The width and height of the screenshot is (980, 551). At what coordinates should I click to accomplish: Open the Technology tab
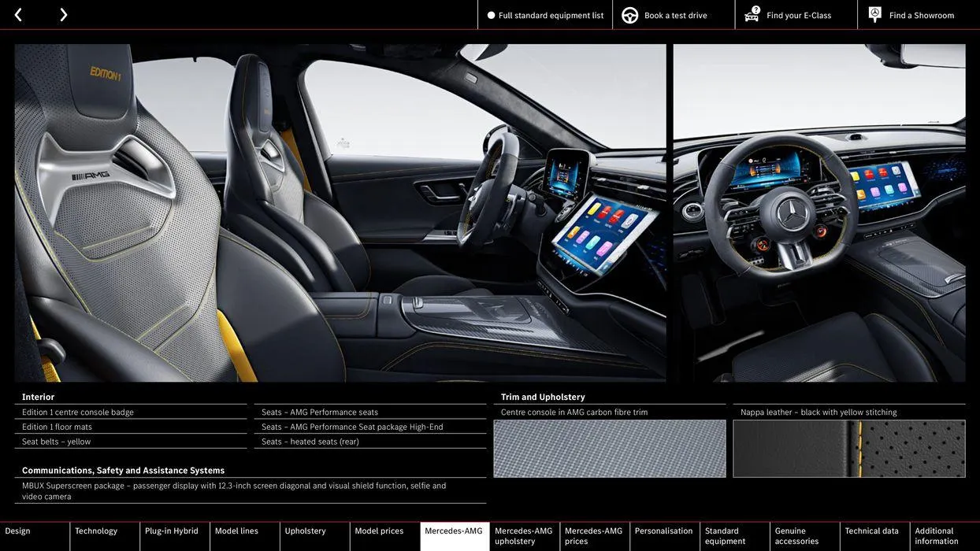click(97, 530)
